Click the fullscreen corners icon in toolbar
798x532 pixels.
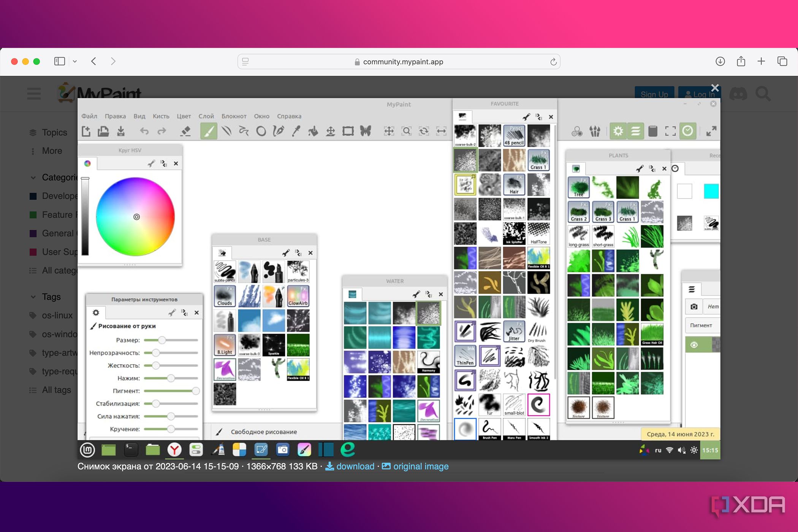pos(670,131)
